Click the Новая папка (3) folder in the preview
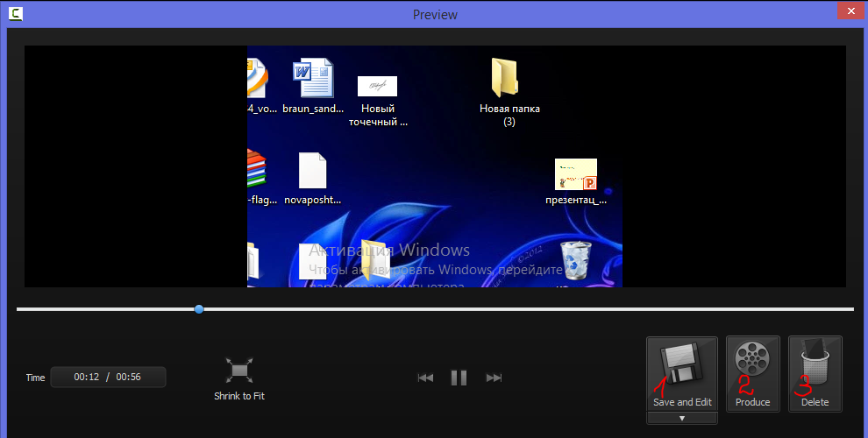868x438 pixels. pyautogui.click(x=509, y=91)
